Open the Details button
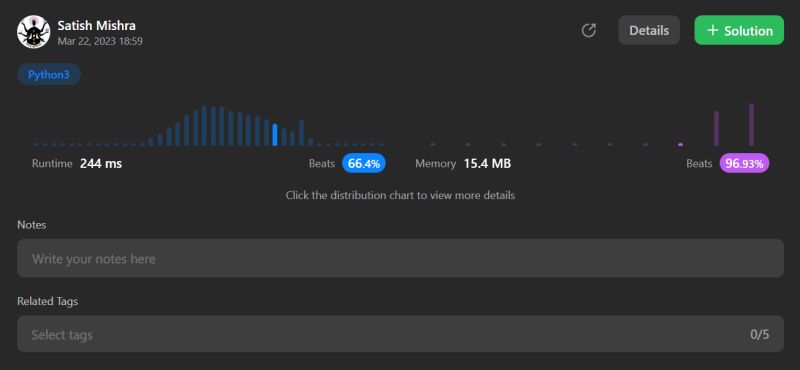 pyautogui.click(x=649, y=31)
